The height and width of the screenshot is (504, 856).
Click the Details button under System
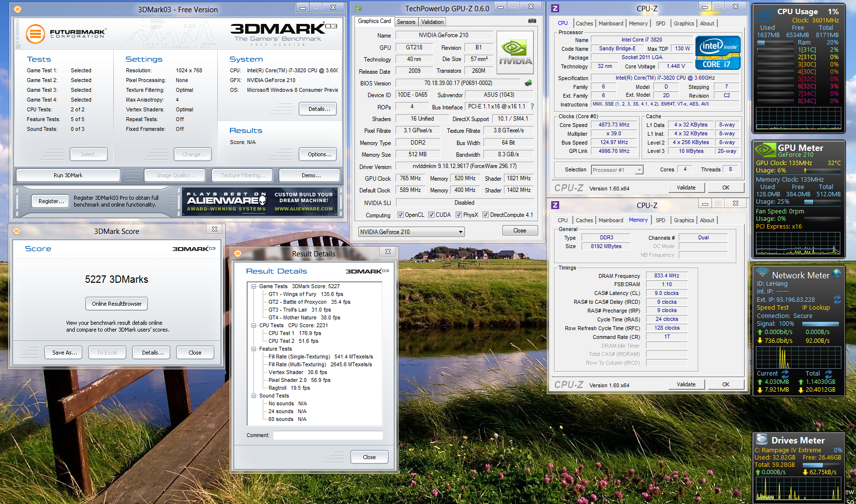point(319,109)
